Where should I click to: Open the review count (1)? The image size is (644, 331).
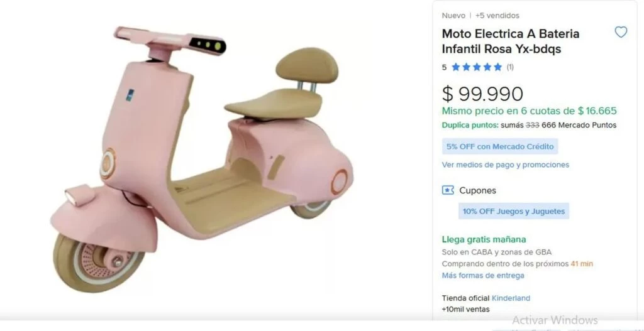(510, 67)
